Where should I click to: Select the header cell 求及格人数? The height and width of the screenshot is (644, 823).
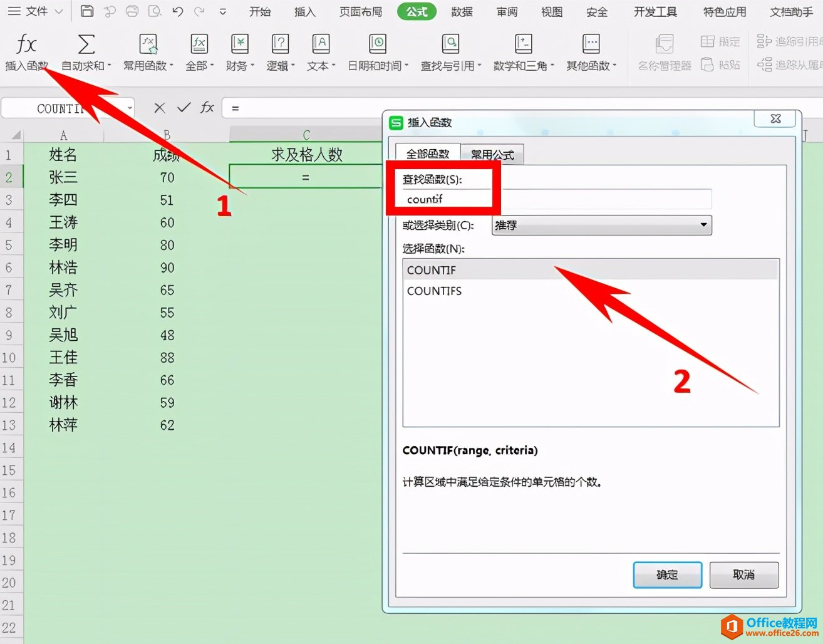[x=306, y=155]
